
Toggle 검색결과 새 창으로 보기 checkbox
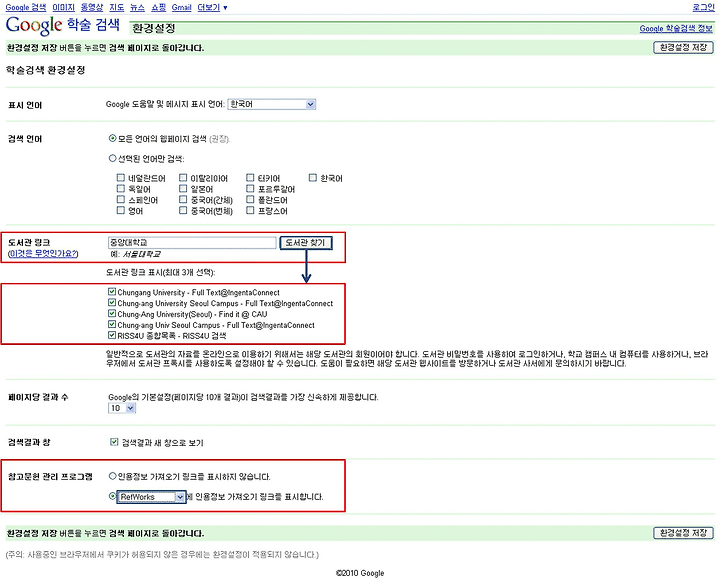coord(114,442)
